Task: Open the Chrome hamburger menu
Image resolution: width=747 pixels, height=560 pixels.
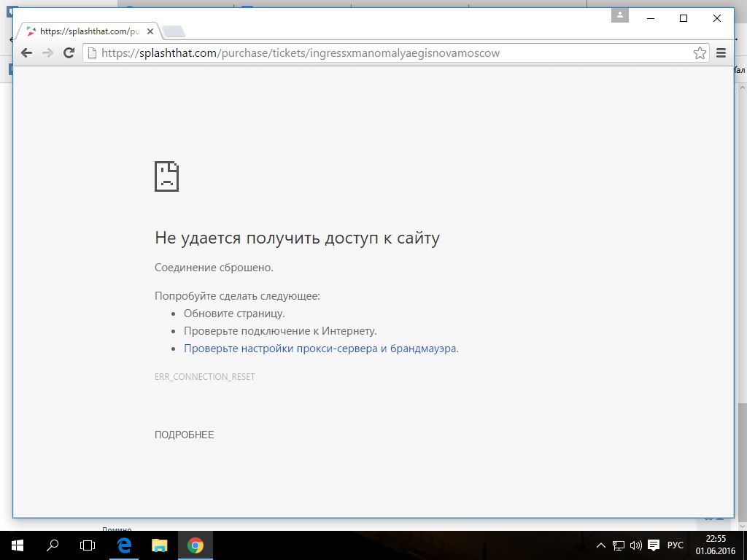Action: coord(721,52)
